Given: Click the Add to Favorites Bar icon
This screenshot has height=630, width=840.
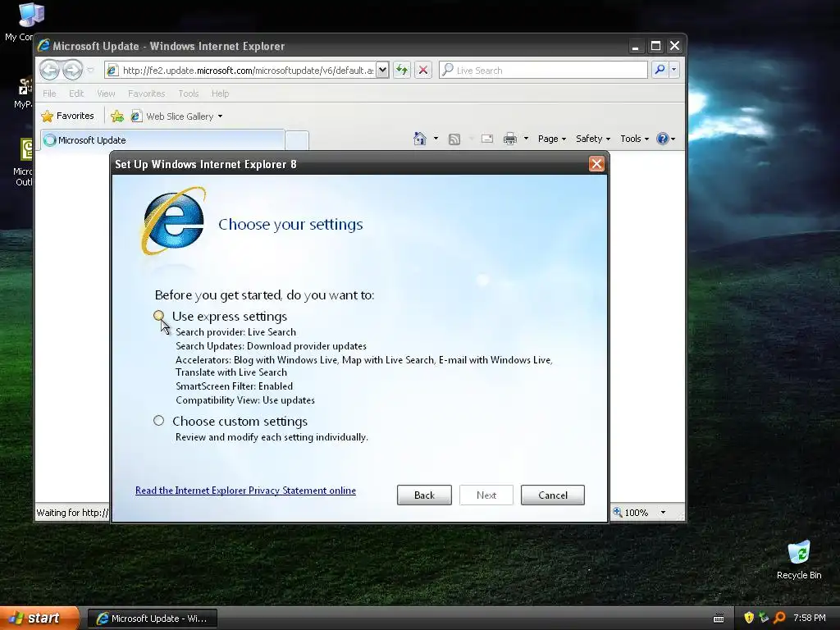Looking at the screenshot, I should [x=117, y=116].
